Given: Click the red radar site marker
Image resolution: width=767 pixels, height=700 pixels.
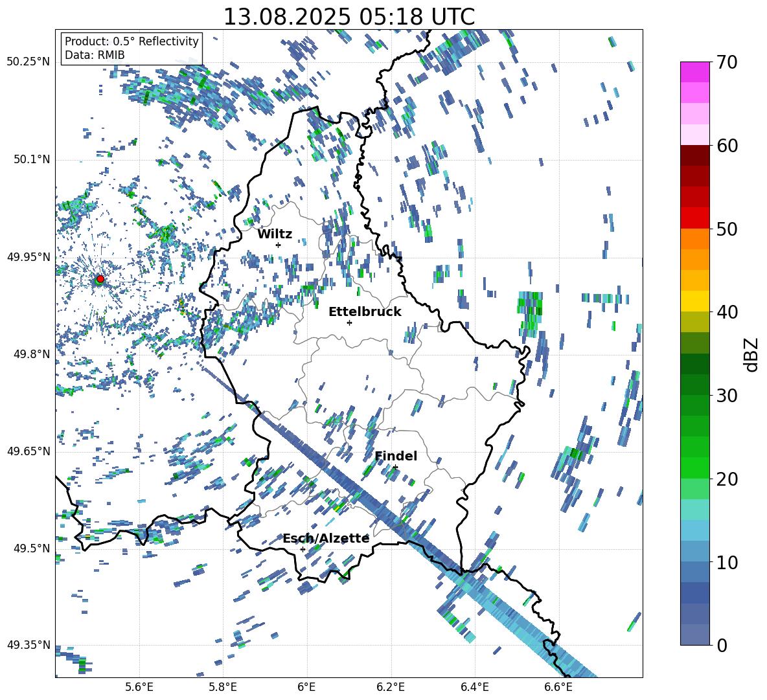Looking at the screenshot, I should (100, 278).
